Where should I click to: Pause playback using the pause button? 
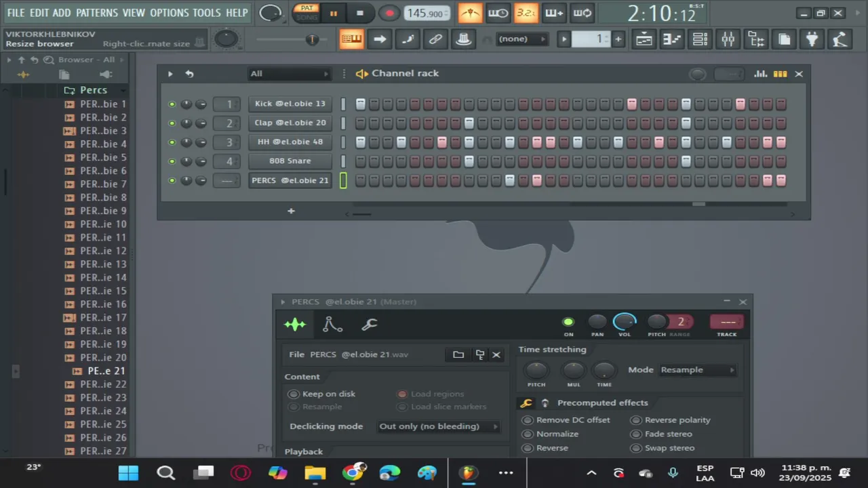(334, 13)
